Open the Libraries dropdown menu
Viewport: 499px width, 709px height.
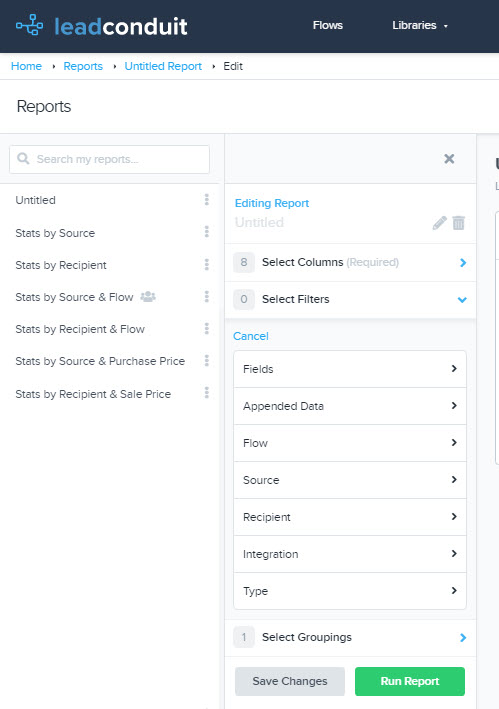[419, 25]
